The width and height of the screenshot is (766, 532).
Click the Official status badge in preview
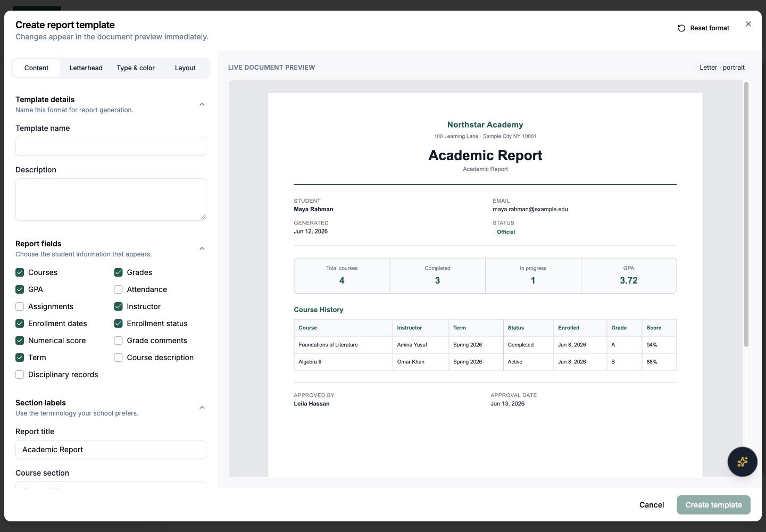point(506,232)
